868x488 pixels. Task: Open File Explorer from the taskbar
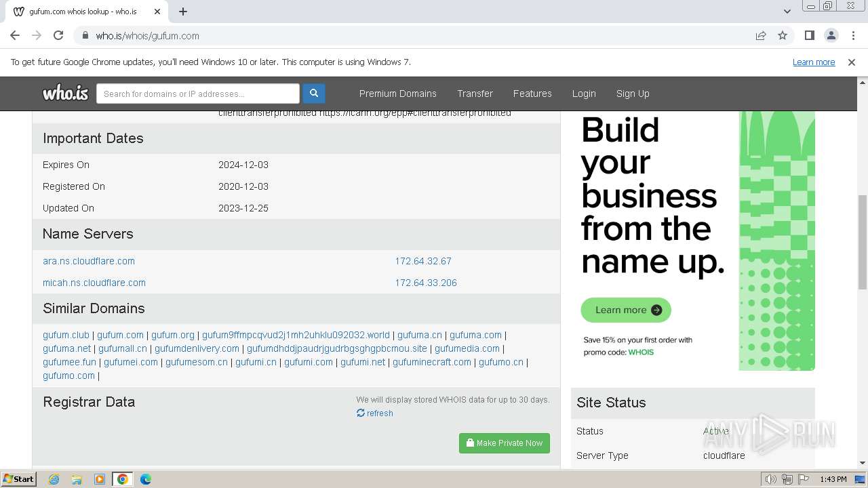point(77,479)
